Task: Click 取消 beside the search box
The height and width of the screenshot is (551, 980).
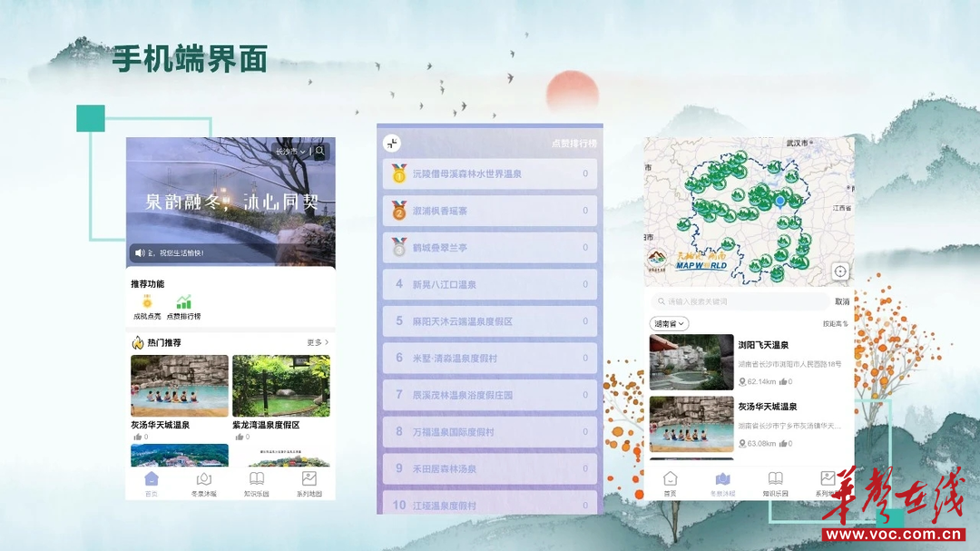Action: point(842,301)
